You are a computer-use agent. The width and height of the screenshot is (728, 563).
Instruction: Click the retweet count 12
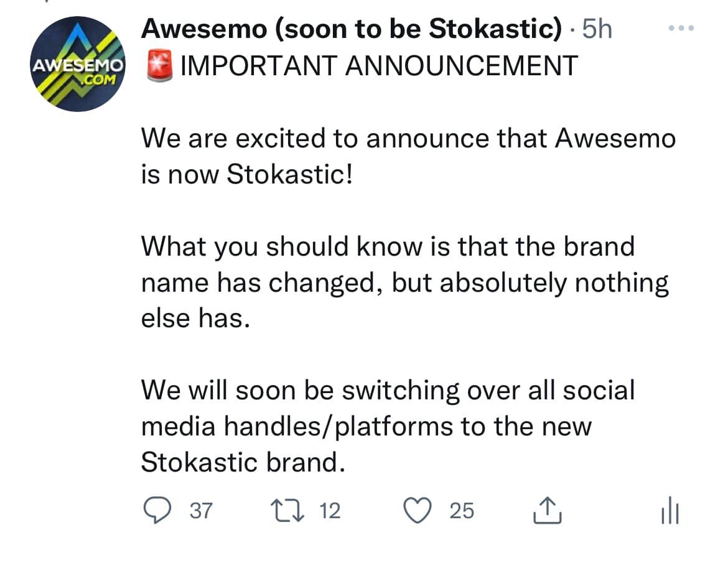[x=330, y=511]
